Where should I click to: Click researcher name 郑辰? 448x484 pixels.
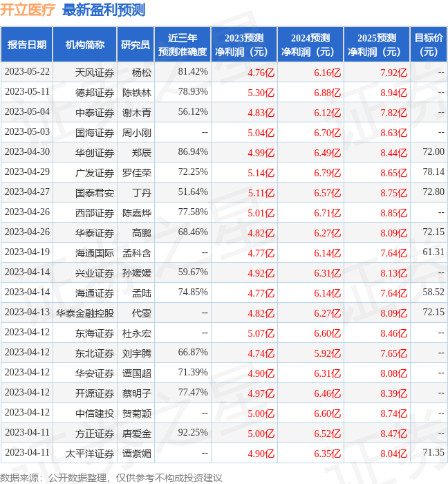coord(142,153)
